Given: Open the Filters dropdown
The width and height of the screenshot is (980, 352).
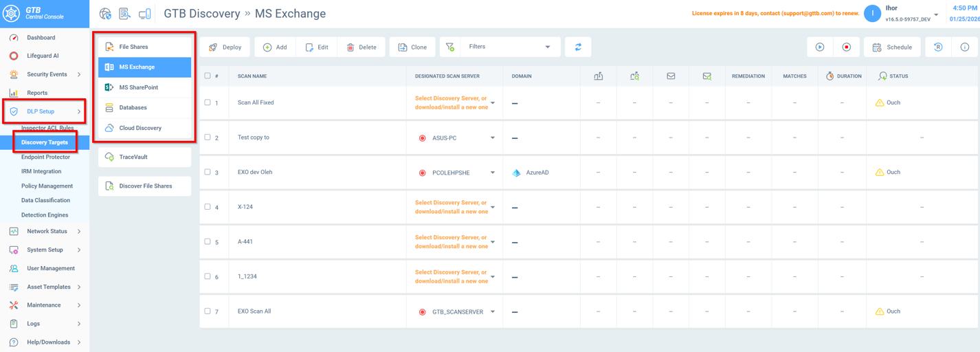Looking at the screenshot, I should (x=509, y=47).
